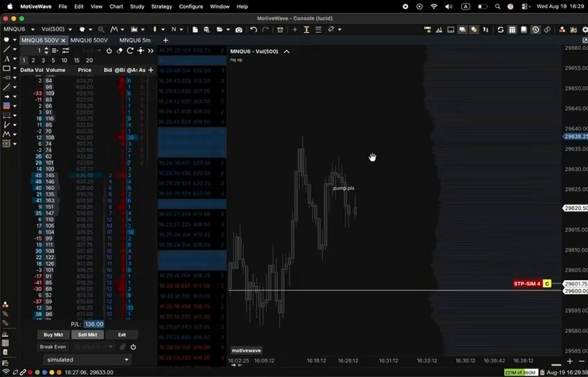Collapse MNQU6 - Vol(500) chart legend chevron
Screen dimensions: 588x377
[286, 52]
